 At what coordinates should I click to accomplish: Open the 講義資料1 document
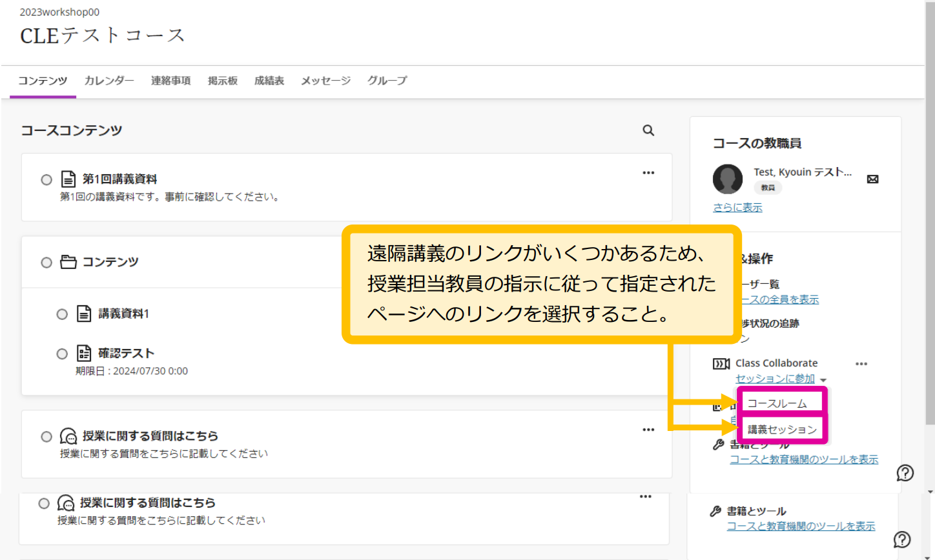pos(123,314)
